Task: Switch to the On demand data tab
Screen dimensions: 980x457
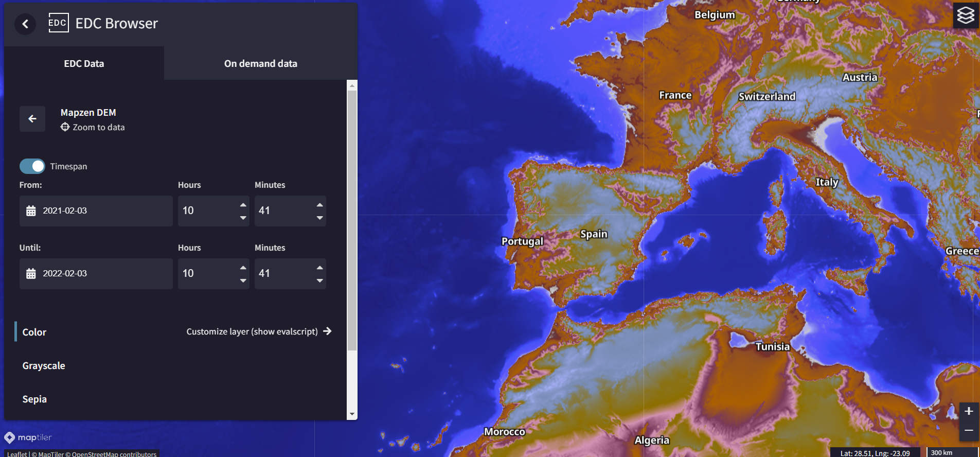Action: [x=260, y=64]
